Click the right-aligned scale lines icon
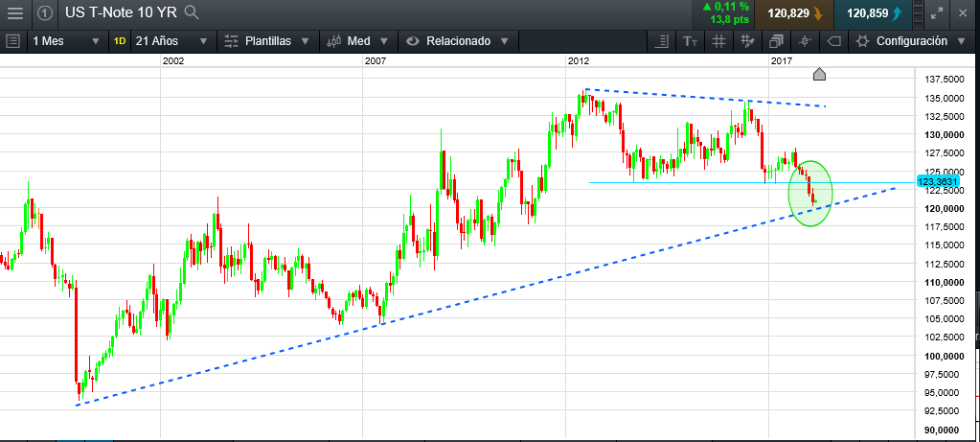 (661, 42)
